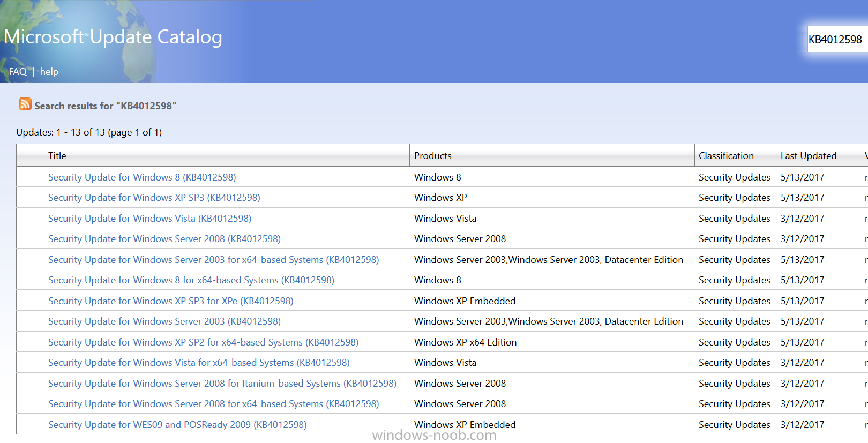This screenshot has height=443, width=868.
Task: Click the Products cell reading Windows XP
Action: [x=440, y=198]
